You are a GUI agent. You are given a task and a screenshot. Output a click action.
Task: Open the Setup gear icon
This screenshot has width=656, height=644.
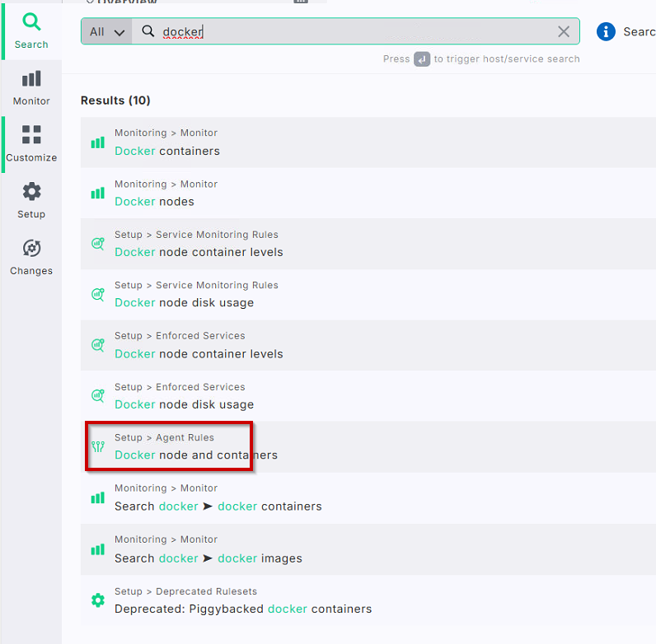pos(31,192)
